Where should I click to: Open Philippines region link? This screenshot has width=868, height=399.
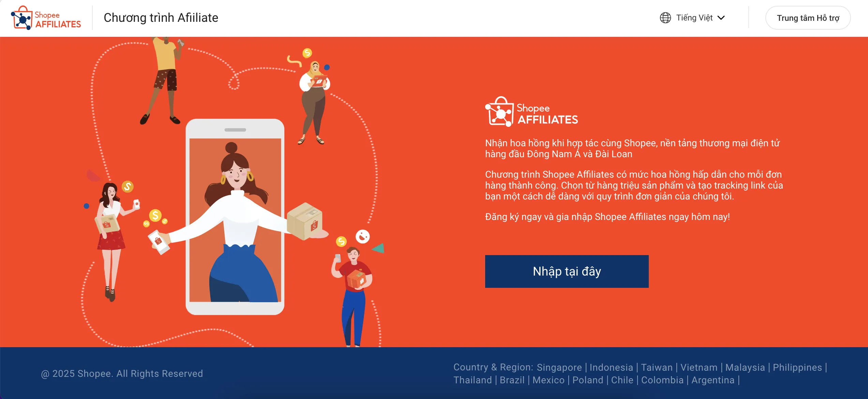tap(797, 367)
